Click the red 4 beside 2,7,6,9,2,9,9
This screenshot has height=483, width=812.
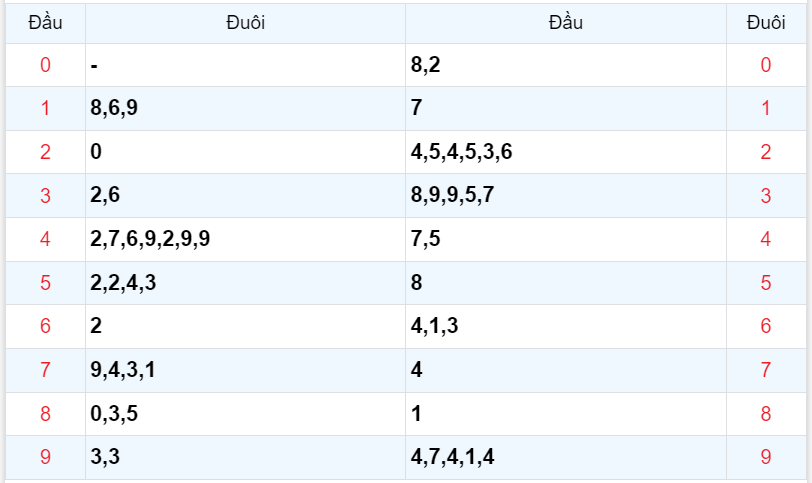point(45,239)
